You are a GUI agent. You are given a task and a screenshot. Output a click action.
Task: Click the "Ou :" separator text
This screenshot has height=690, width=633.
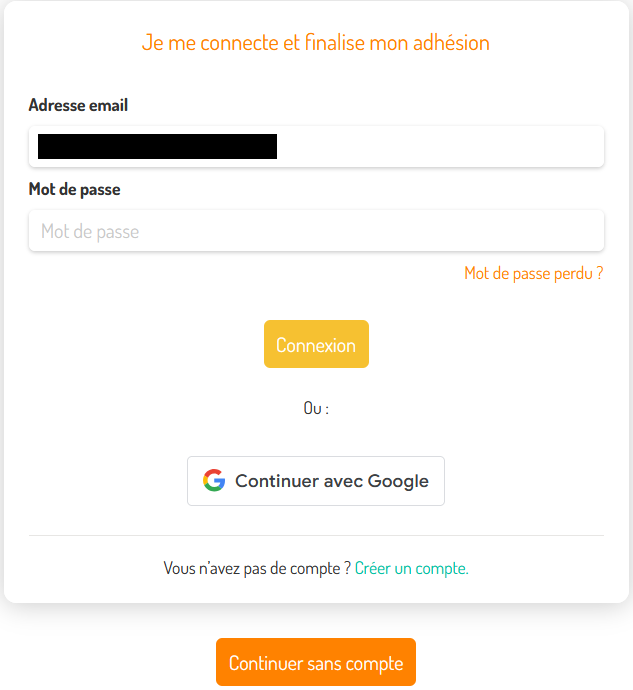[x=316, y=408]
